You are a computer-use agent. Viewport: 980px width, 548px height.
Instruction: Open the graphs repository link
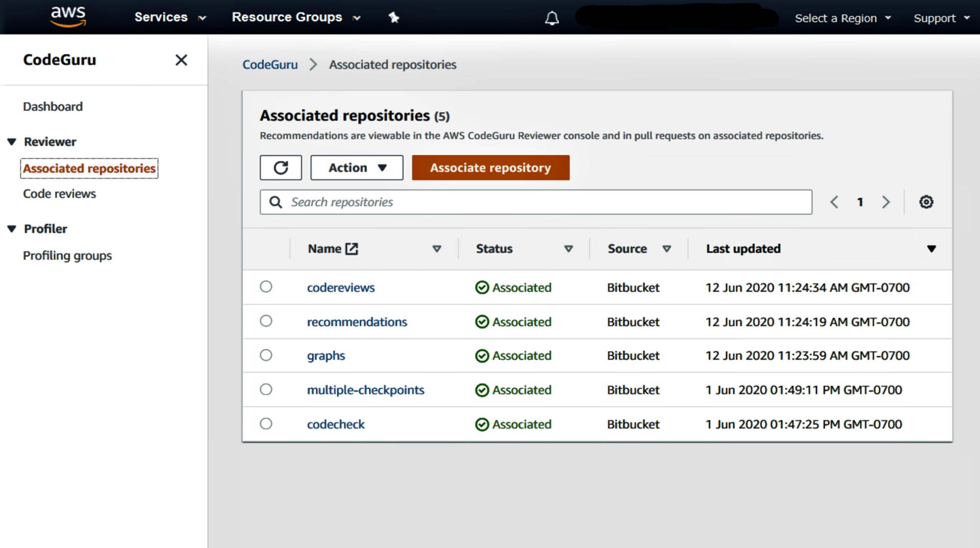(326, 356)
